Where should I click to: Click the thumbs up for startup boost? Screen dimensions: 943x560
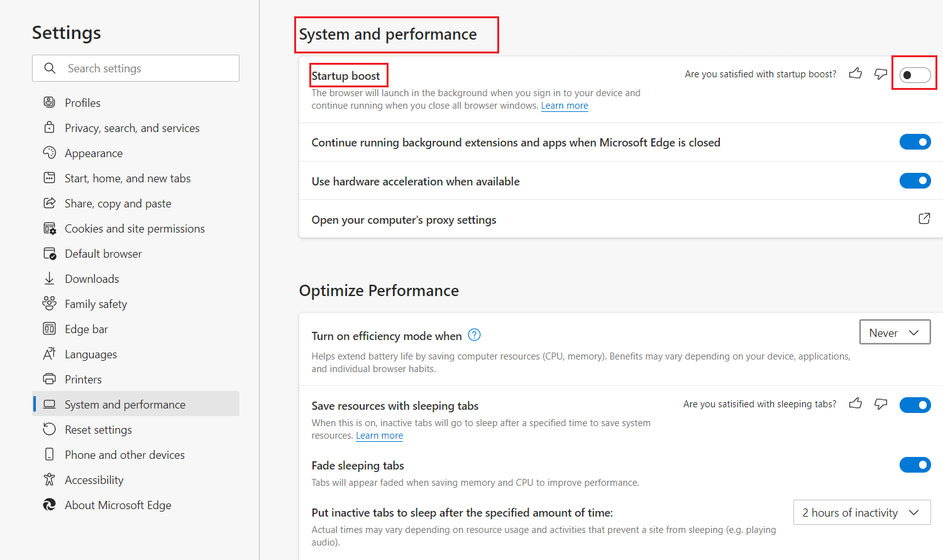pyautogui.click(x=856, y=74)
